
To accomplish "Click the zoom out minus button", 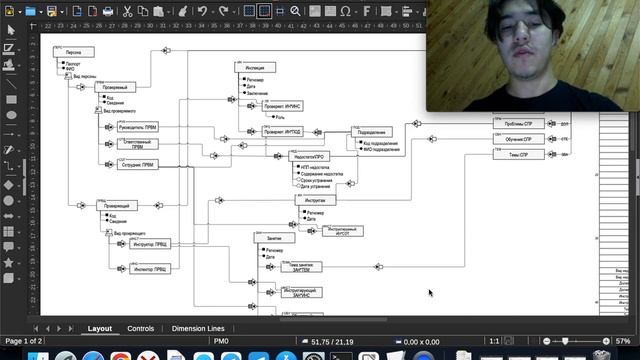I will 547,341.
